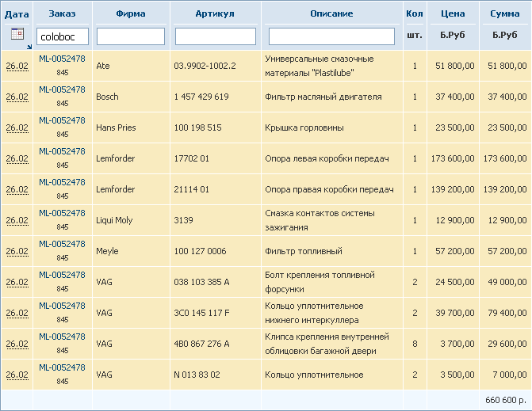Click description Болт крепления топливной форсунки

coord(320,282)
